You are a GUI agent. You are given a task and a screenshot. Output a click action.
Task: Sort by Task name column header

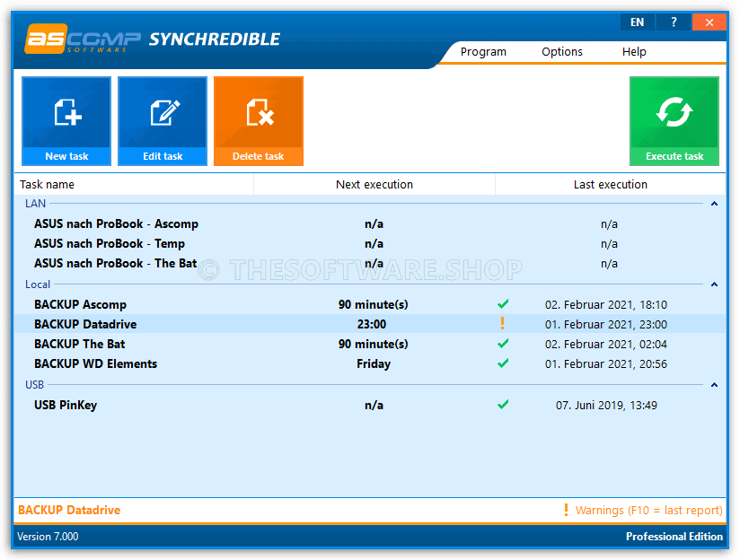[x=134, y=185]
